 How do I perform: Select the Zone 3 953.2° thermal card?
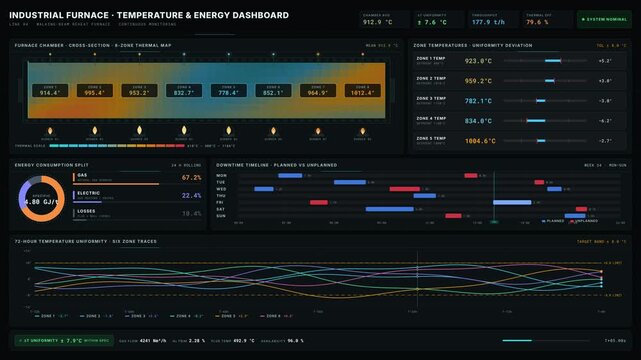click(x=139, y=90)
